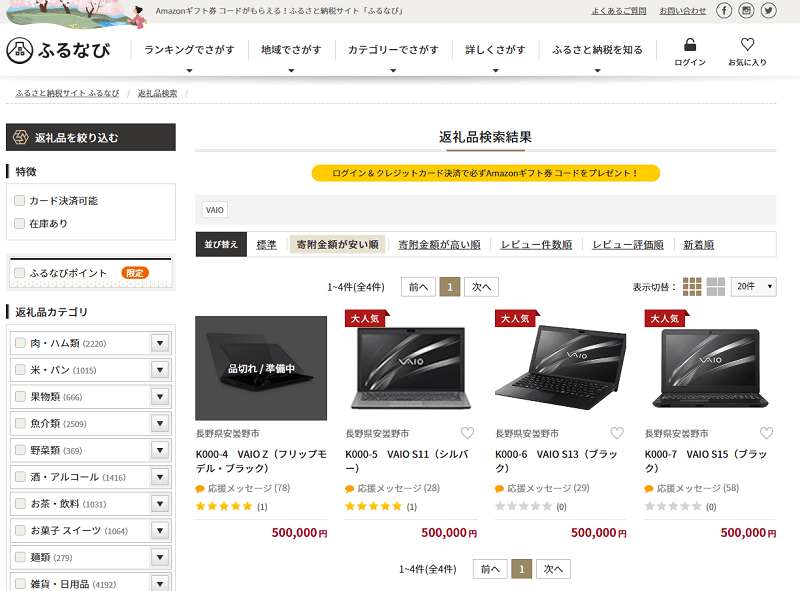Open ふるさと納税サイト ふるなび breadcrumb
Image resolution: width=800 pixels, height=591 pixels.
point(67,93)
